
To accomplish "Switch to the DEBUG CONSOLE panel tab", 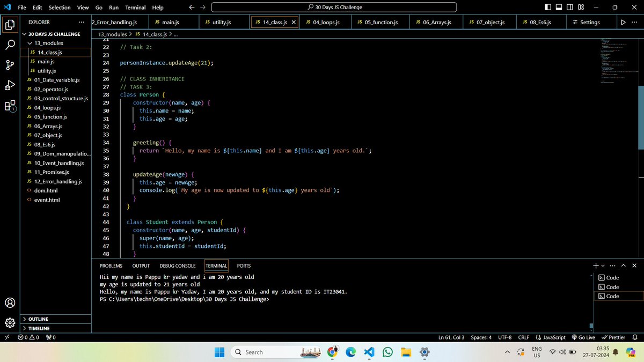I will [x=178, y=265].
